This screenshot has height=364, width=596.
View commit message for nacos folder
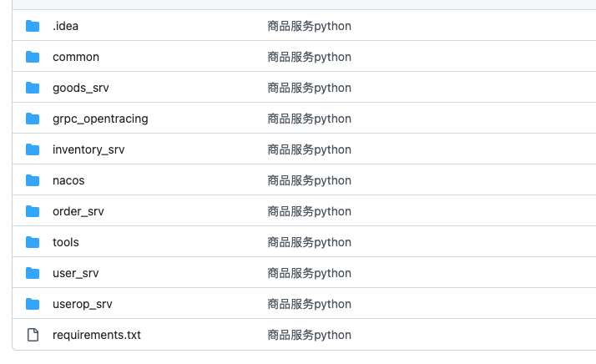(x=310, y=180)
